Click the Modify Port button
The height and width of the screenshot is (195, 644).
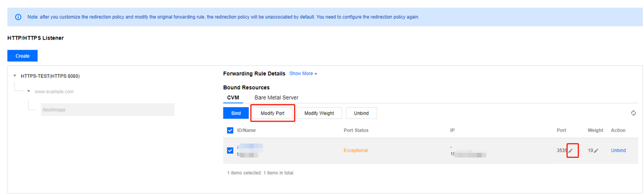[x=273, y=113]
